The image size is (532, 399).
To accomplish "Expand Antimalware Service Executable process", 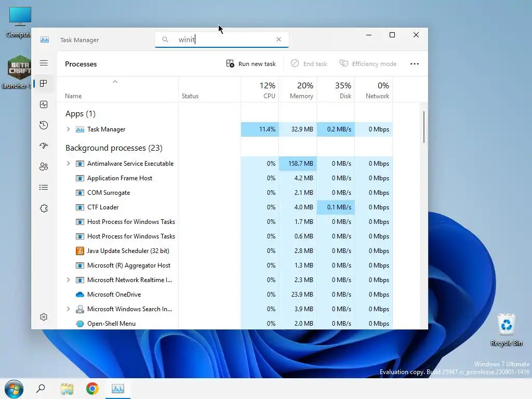I will point(68,164).
